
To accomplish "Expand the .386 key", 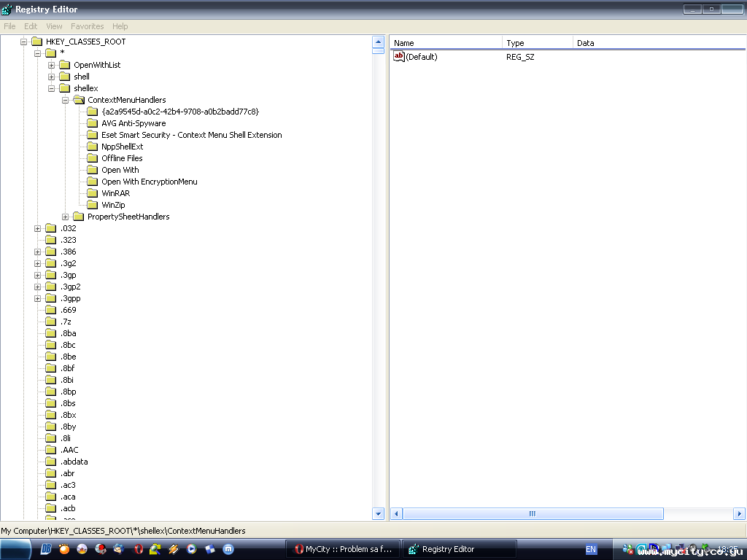I will [37, 252].
